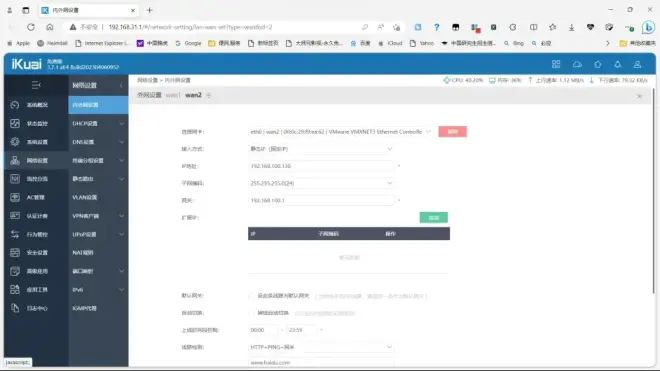Screen dimensions: 660x371
Task: Expand the VPN客户端 submenu chevron
Action: point(121,216)
